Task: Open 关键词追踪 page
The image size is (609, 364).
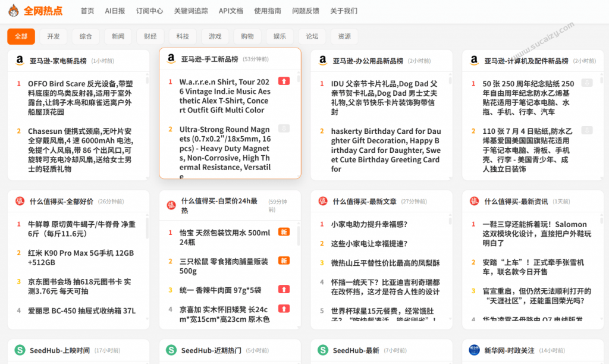Action: [x=191, y=11]
